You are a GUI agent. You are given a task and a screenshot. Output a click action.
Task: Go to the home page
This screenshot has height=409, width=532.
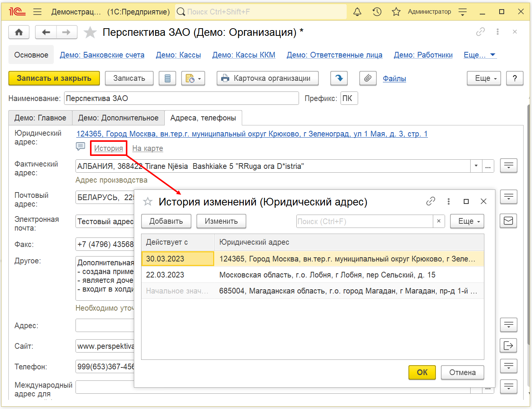click(19, 32)
